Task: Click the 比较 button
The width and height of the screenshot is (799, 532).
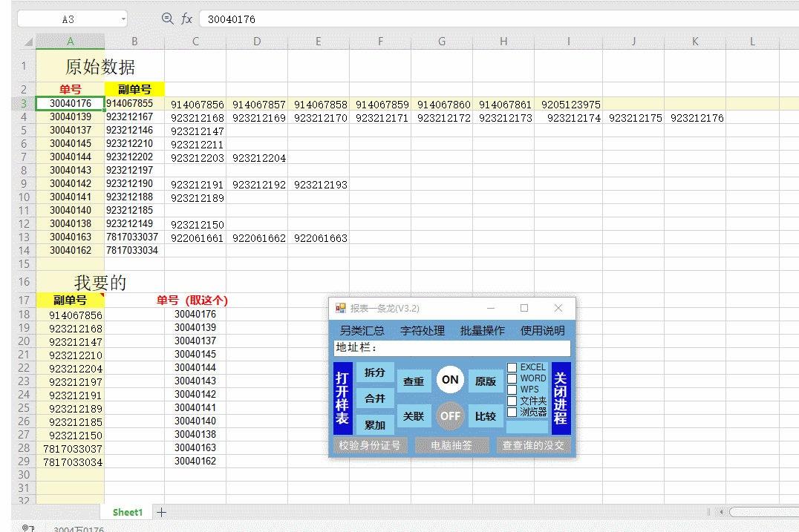Action: pos(486,416)
